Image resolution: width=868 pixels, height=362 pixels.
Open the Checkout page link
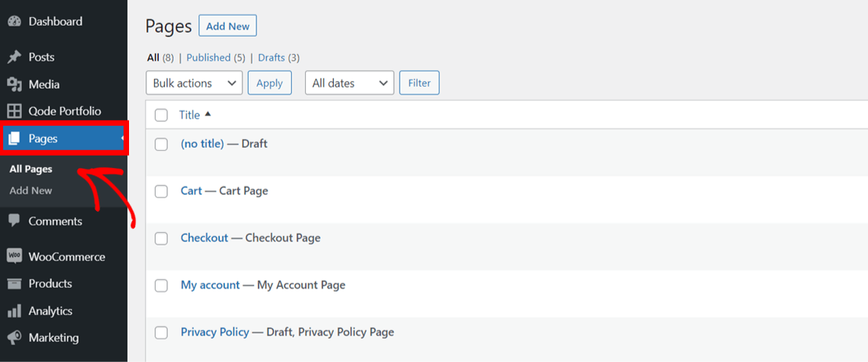(x=204, y=238)
